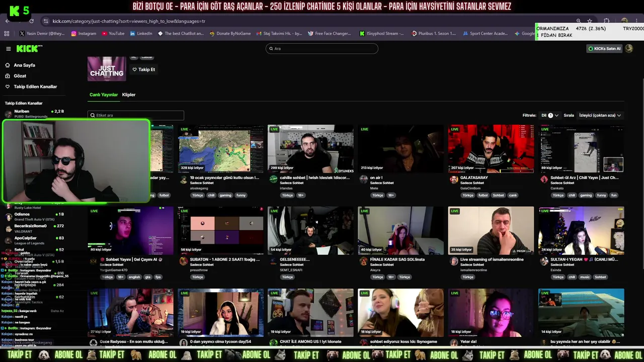The image size is (644, 362).
Task: Open the Donate ByNoGame bookmark
Action: coord(230,34)
